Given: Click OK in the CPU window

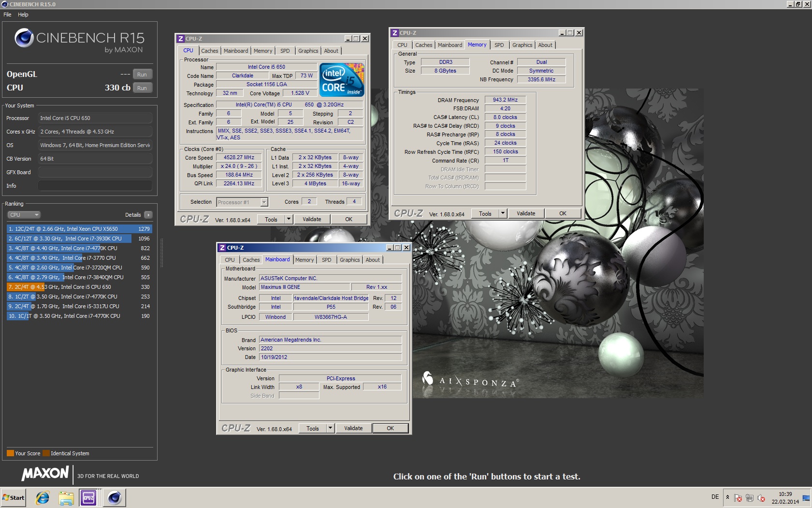Looking at the screenshot, I should point(349,219).
